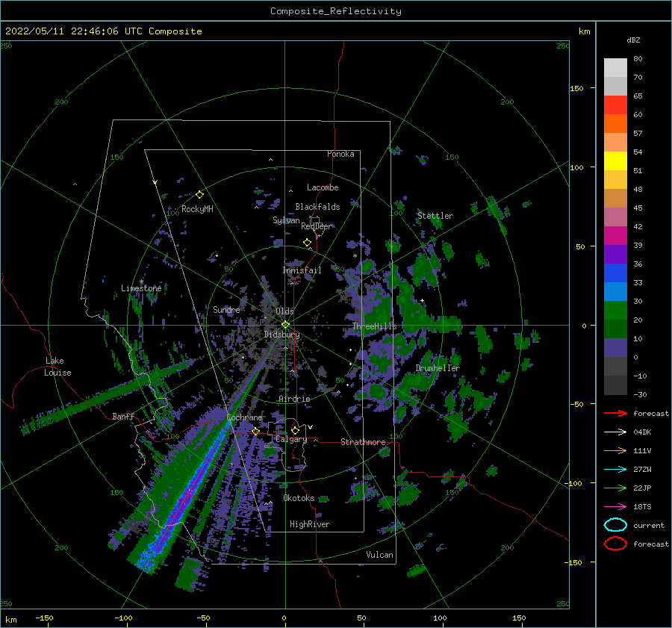This screenshot has width=672, height=628.
Task: Click the 22JP legend text
Action: coord(642,488)
